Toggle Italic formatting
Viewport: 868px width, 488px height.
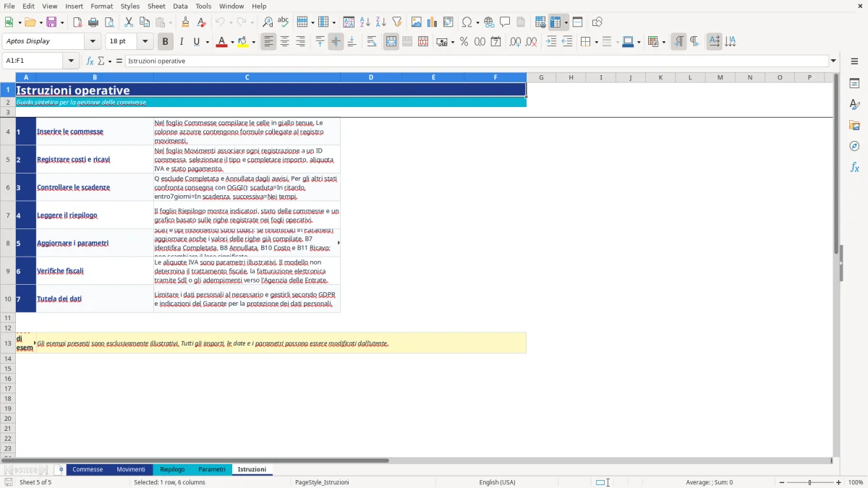[181, 42]
